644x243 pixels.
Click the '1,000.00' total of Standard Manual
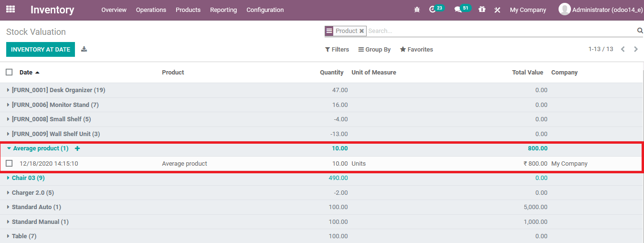pos(535,222)
